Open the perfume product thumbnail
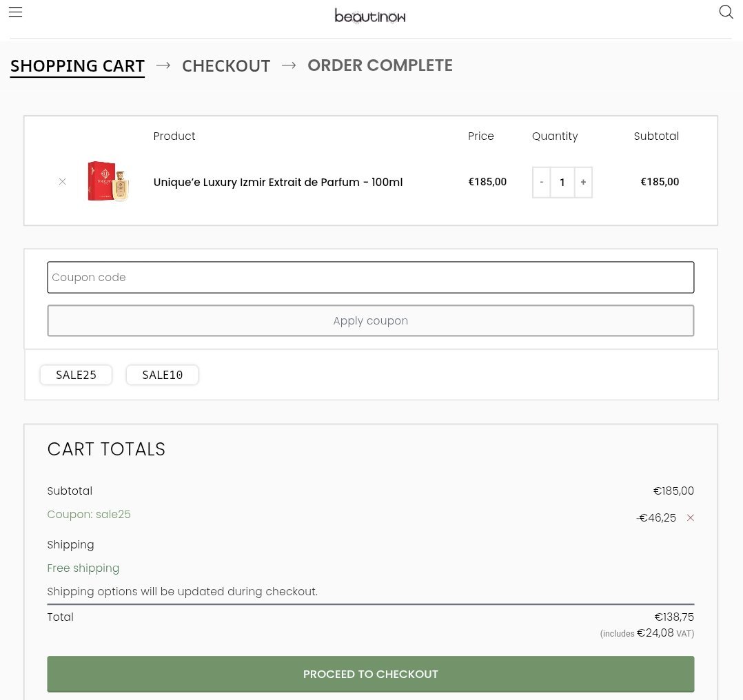 pos(108,182)
